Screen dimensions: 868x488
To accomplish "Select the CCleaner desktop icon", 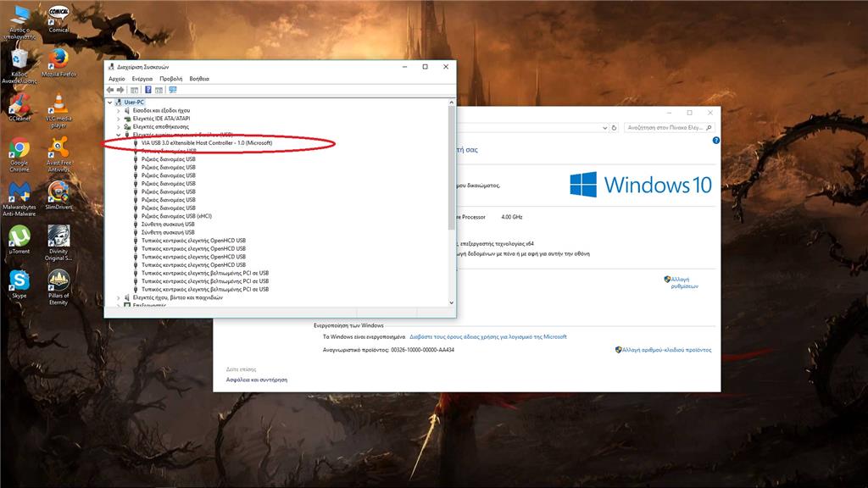I will pos(19,108).
